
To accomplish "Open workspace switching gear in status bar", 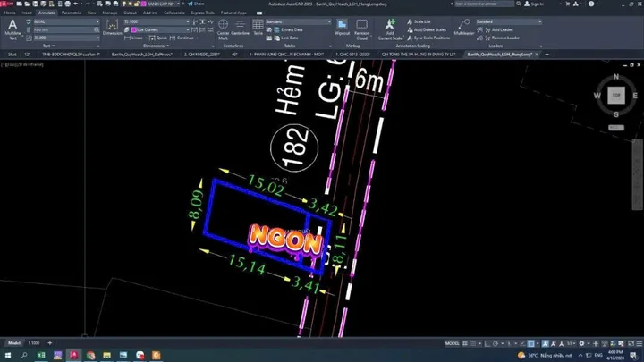I will coord(581,343).
